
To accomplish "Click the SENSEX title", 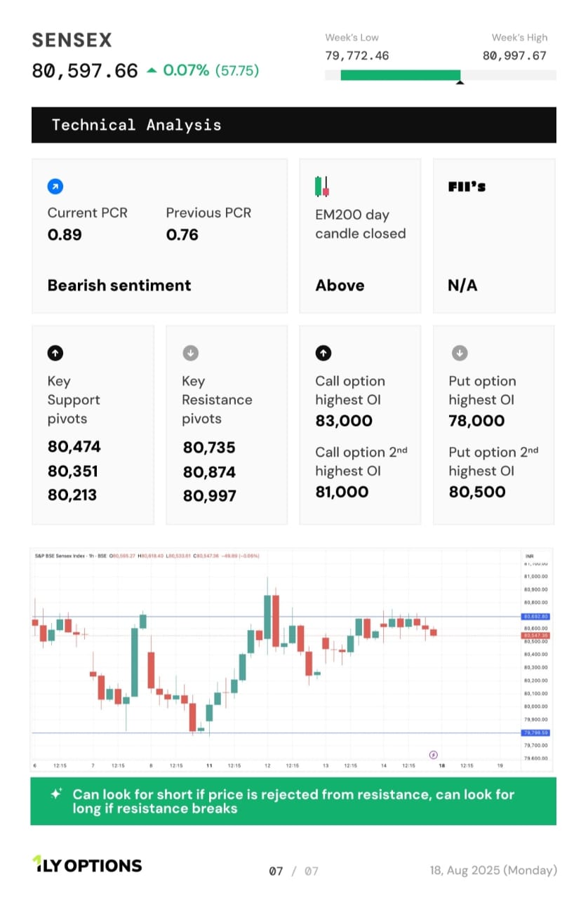I will [x=72, y=40].
